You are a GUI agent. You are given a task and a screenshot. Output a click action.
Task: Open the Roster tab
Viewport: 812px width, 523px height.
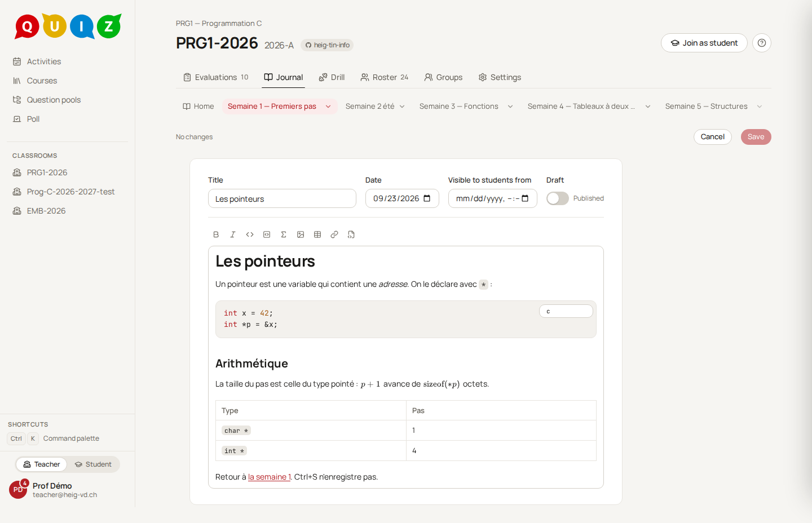pyautogui.click(x=385, y=77)
